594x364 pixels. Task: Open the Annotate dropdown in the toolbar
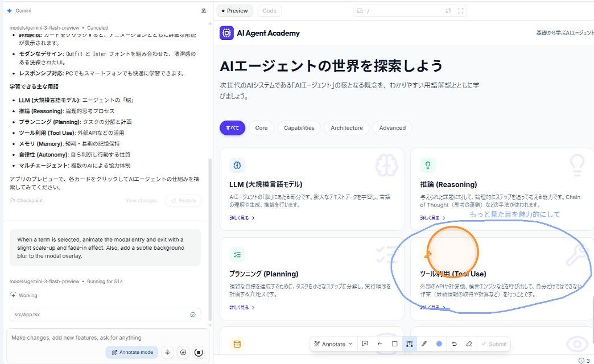[x=333, y=344]
